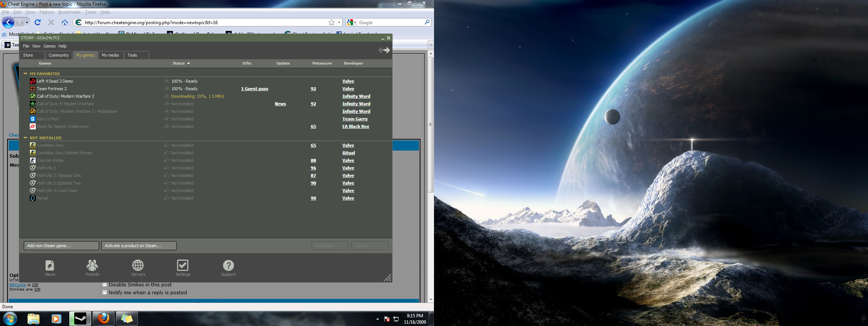Viewport: 868px width, 326px height.
Task: Open Firefox back/forward history dropdown
Action: 27,22
